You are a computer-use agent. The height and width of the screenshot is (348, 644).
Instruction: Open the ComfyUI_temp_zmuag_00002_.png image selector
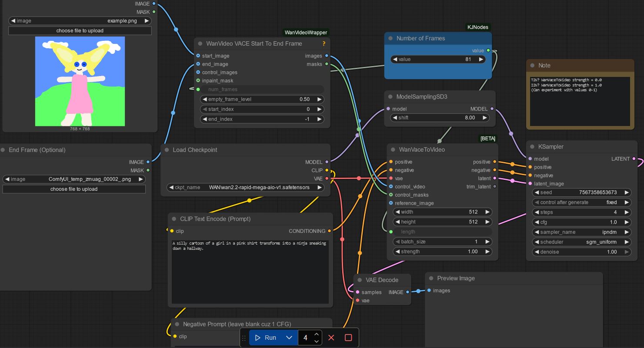point(74,179)
